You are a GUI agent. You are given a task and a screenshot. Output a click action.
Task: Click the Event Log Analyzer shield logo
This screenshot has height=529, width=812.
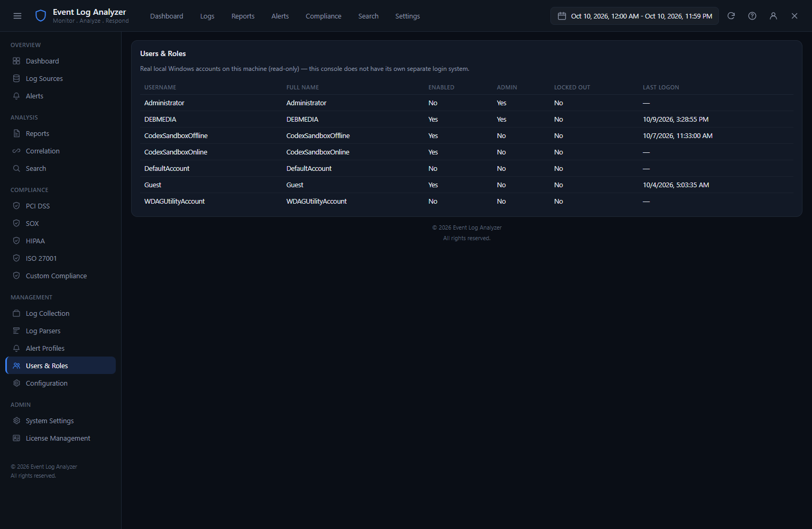tap(41, 16)
